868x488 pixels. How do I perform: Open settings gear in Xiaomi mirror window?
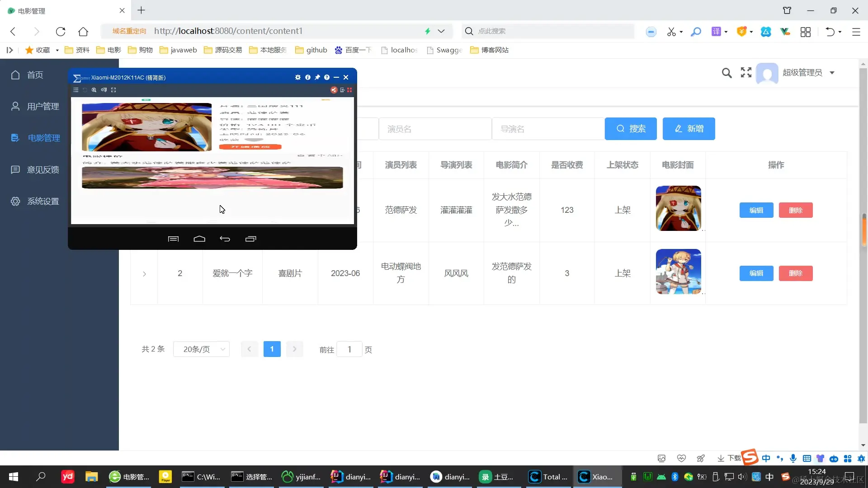pyautogui.click(x=297, y=77)
